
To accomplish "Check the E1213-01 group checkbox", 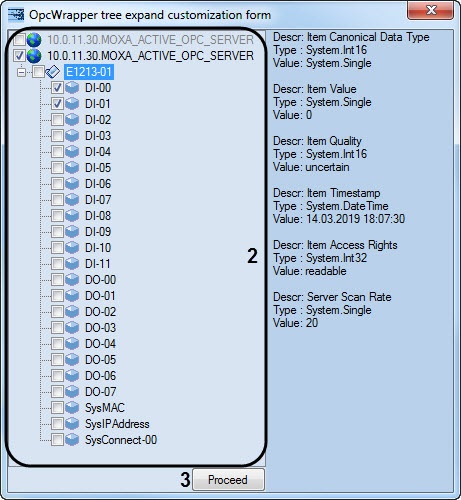I will coord(38,72).
